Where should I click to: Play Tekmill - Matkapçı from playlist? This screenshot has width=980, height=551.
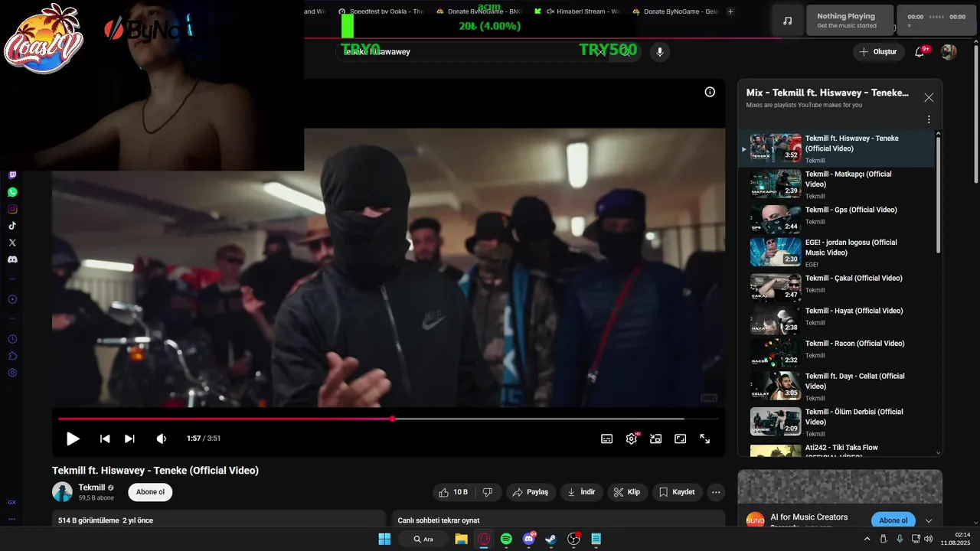coord(837,184)
